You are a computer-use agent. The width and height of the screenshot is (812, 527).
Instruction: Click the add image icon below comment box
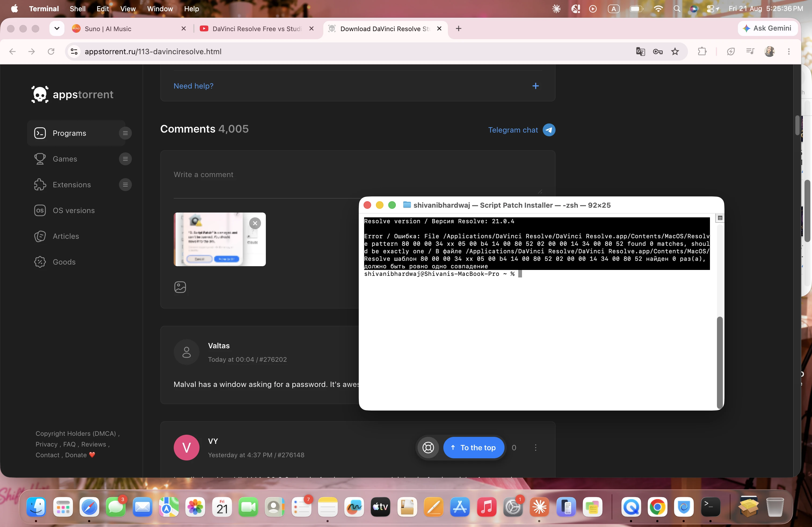(x=180, y=287)
